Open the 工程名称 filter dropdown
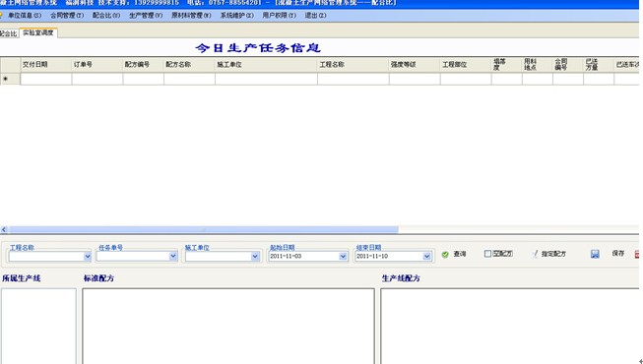The height and width of the screenshot is (364, 643). click(x=88, y=257)
